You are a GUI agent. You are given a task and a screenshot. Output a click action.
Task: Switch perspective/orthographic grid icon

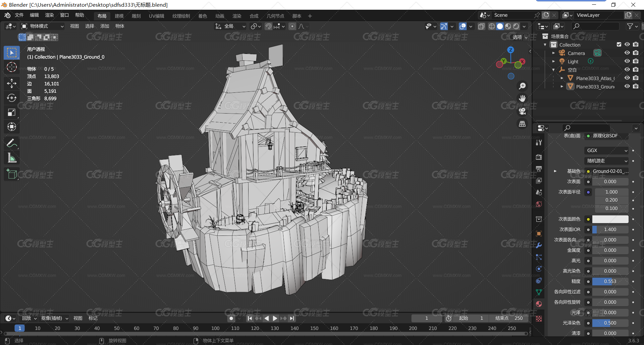point(522,124)
